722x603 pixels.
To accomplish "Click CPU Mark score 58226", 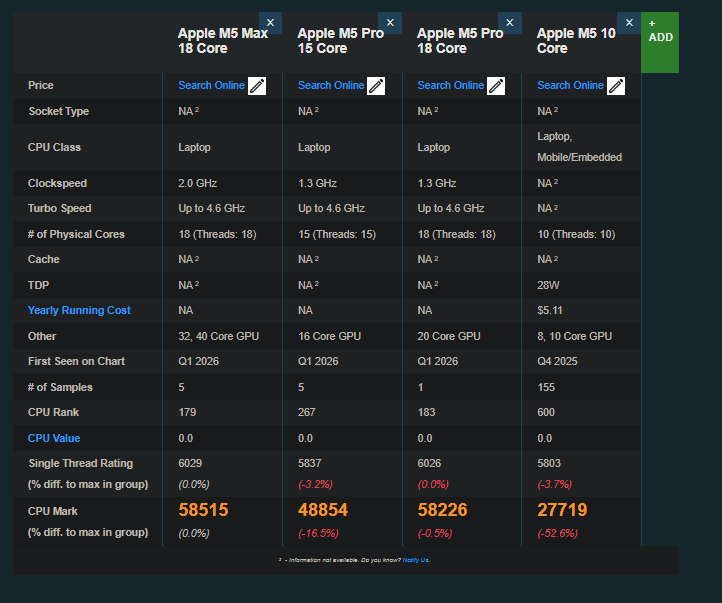I will [442, 510].
